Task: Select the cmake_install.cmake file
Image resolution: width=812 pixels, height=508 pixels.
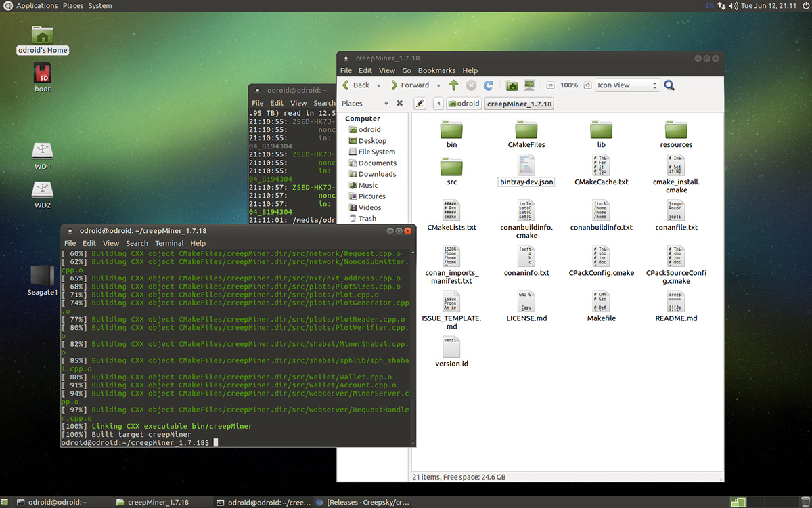Action: click(676, 174)
